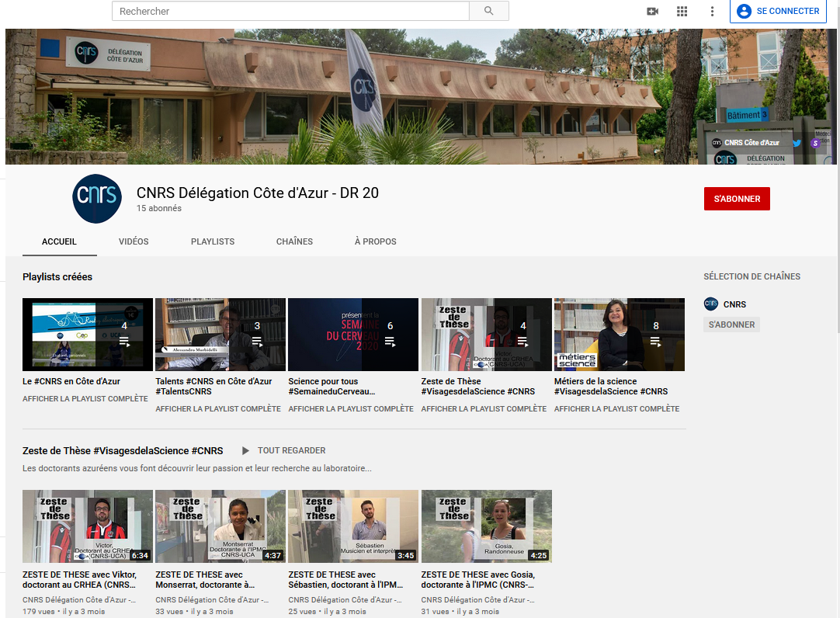The height and width of the screenshot is (618, 840).
Task: Play the Sébastien video thumbnail
Action: click(353, 526)
